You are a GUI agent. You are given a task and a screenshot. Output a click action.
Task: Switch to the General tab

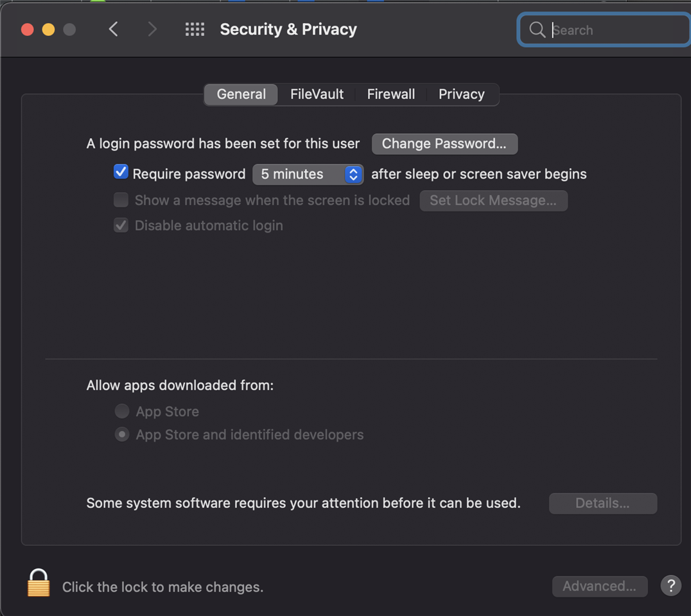241,94
